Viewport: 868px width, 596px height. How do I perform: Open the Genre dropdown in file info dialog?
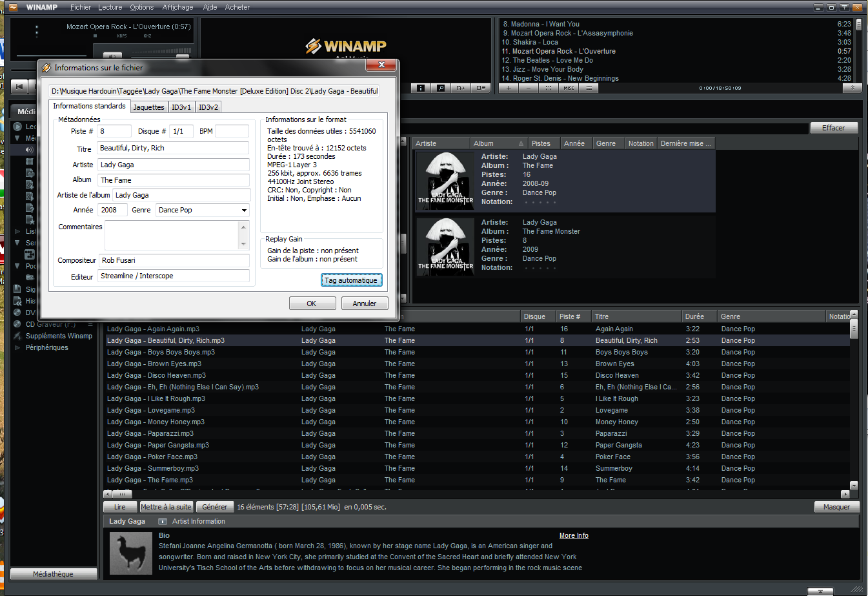click(244, 211)
